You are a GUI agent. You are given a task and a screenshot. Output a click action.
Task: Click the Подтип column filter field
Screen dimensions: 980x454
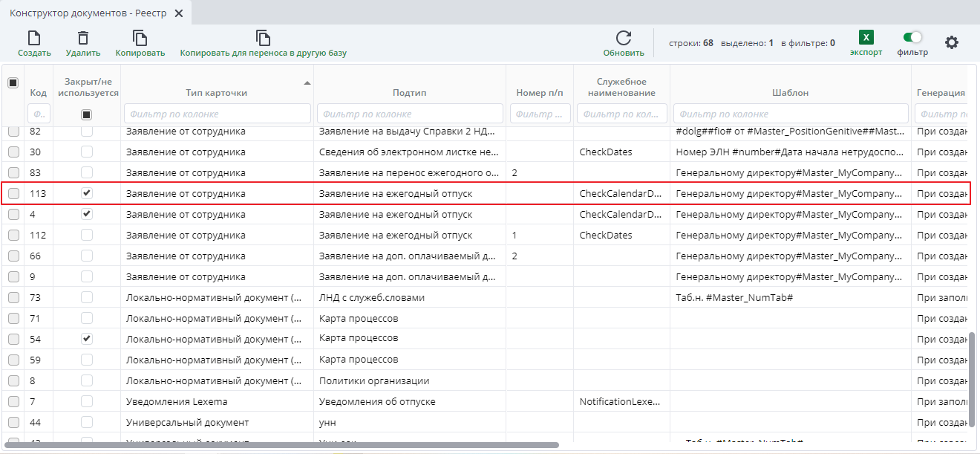coord(411,114)
